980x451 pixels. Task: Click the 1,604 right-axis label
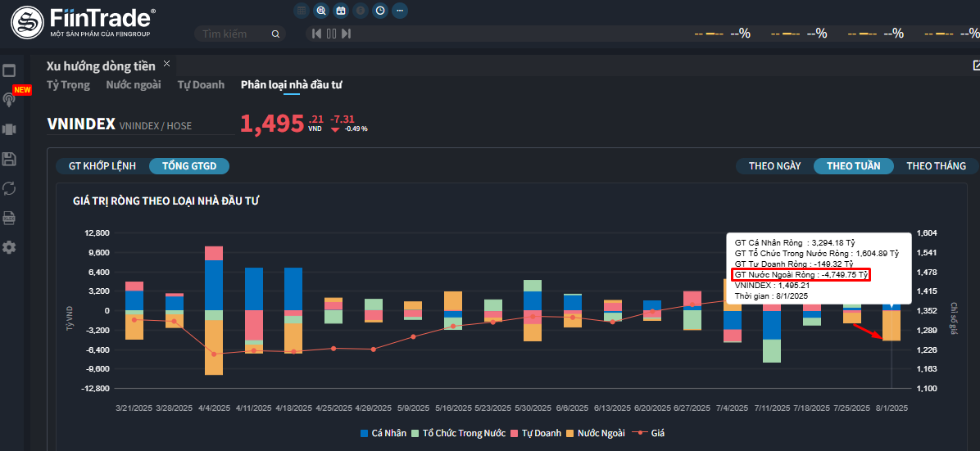927,233
